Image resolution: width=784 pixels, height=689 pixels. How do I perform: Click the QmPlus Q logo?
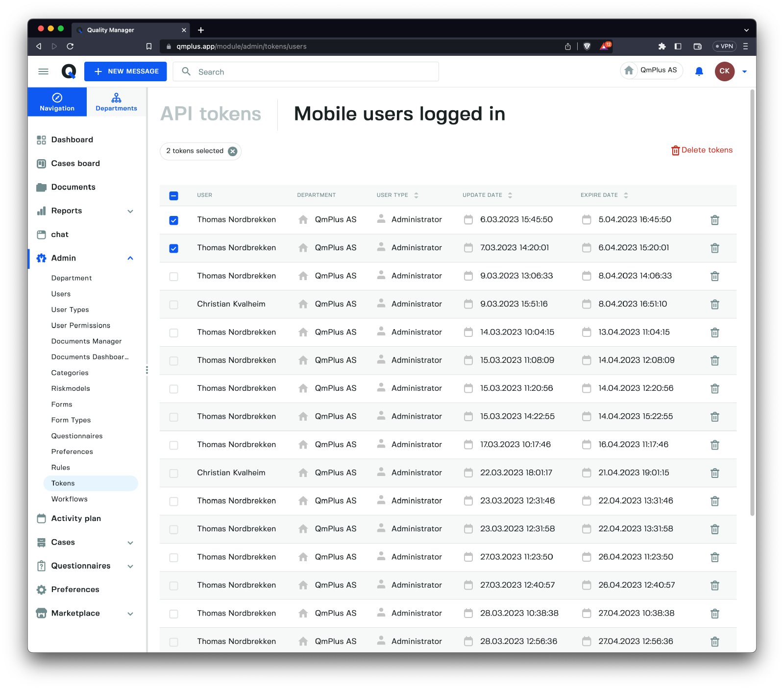[x=69, y=71]
